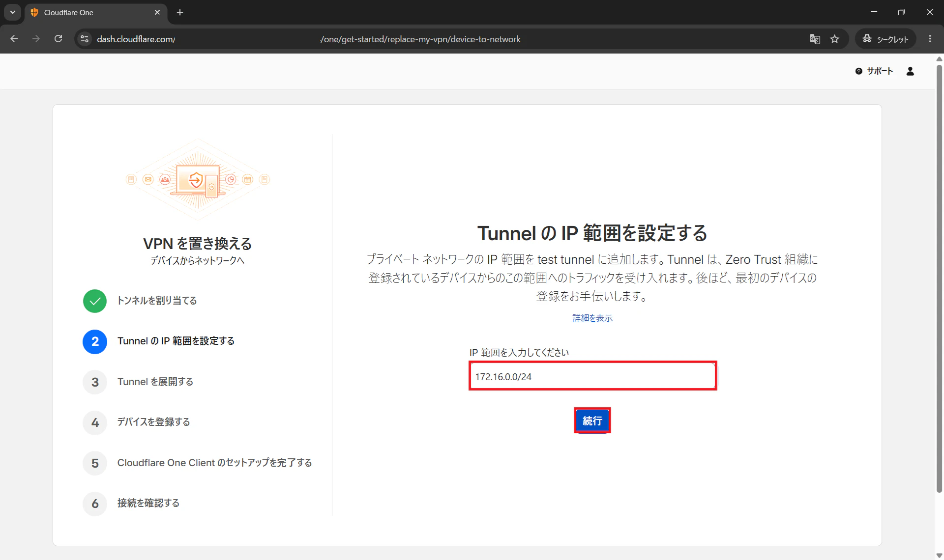Click the browser forward arrow
944x560 pixels.
[x=36, y=39]
